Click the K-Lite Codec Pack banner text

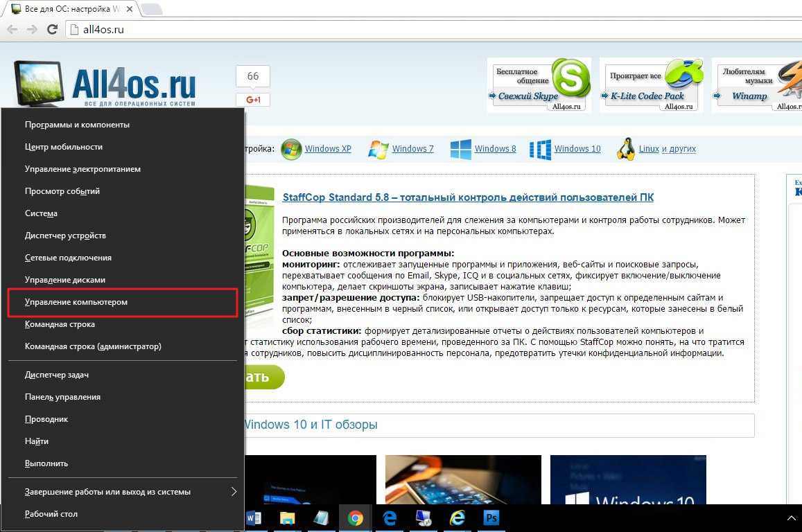(x=647, y=96)
